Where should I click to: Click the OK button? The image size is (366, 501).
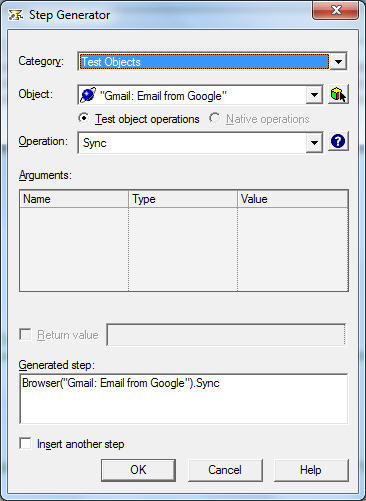pos(138,470)
